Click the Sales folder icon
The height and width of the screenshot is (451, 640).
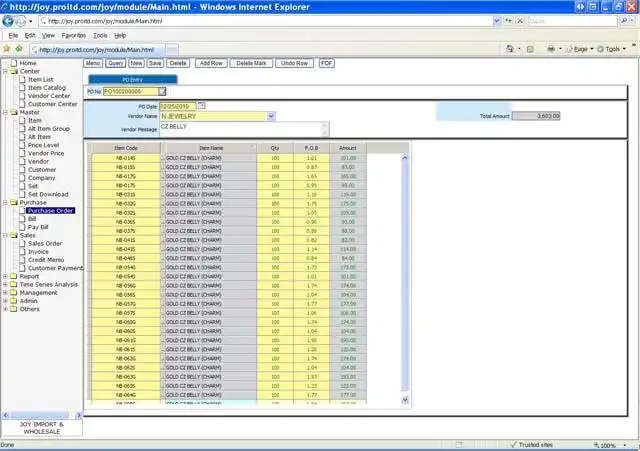(14, 235)
